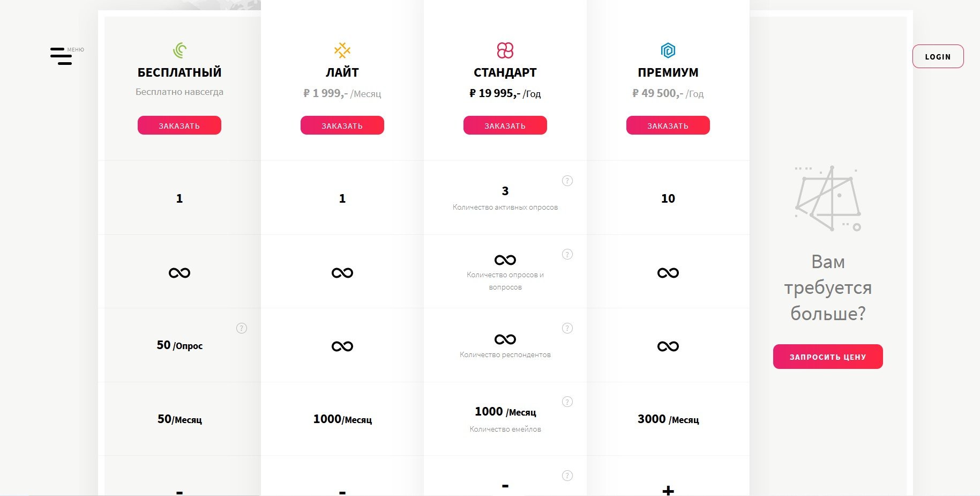Click help icon next to emails count

567,402
